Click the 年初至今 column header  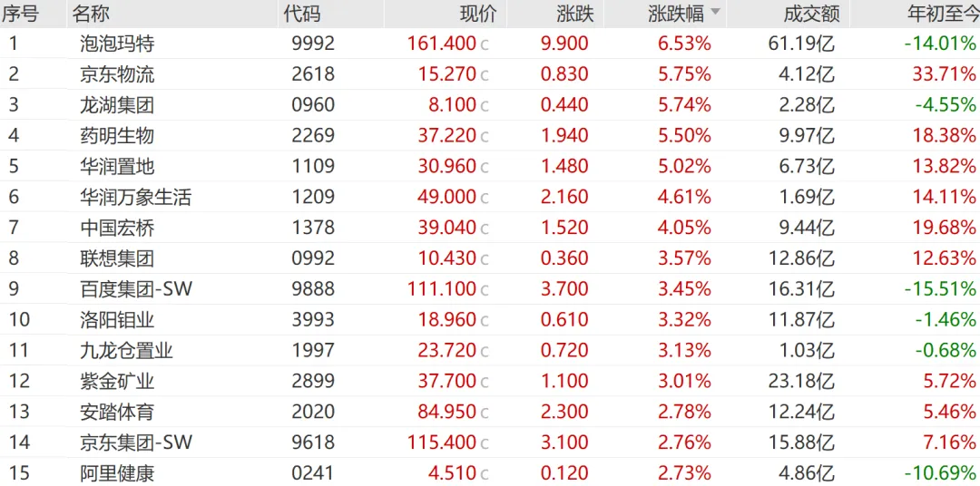click(941, 14)
